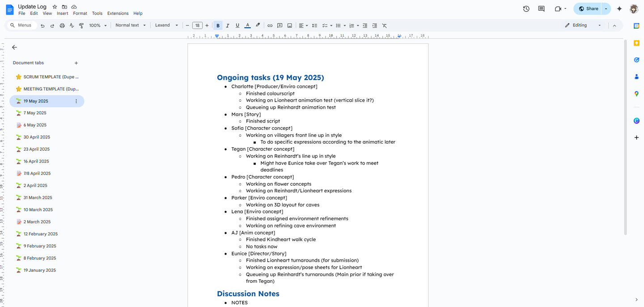The image size is (644, 307).
Task: Check the cloud document status icon
Action: [x=74, y=7]
